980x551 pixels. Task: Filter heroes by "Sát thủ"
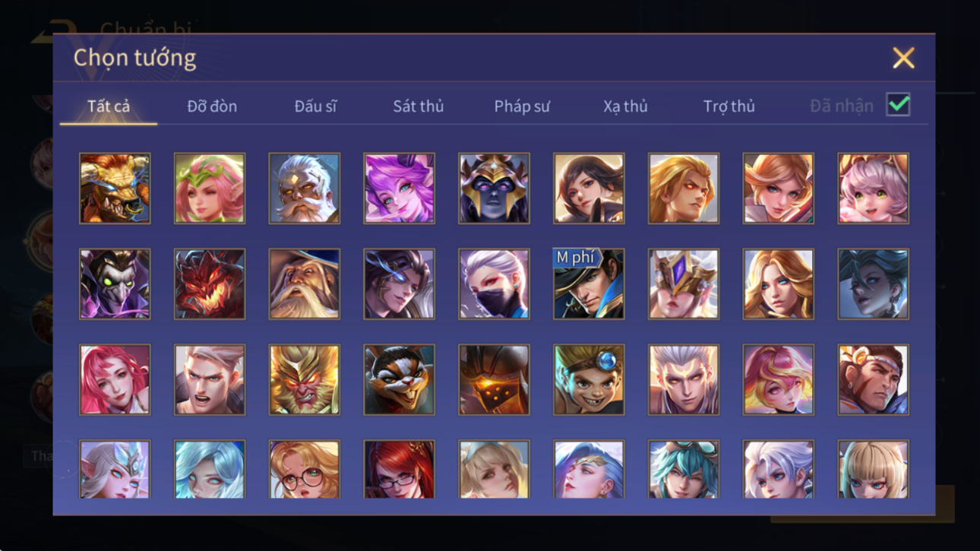(418, 106)
